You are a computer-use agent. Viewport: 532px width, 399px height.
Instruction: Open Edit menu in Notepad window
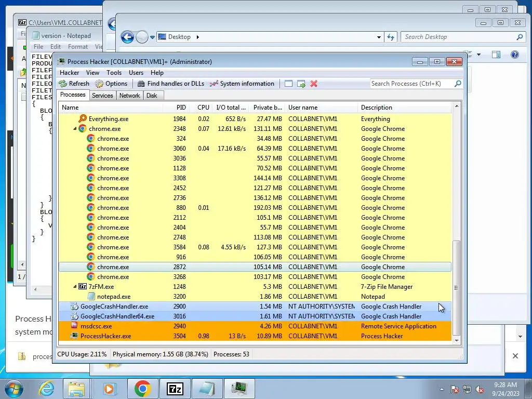point(55,47)
